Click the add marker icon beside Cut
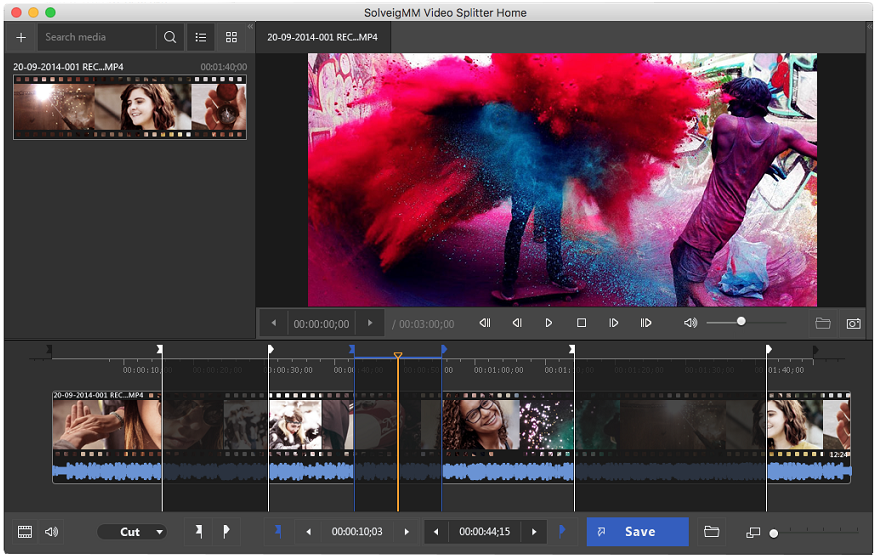The height and width of the screenshot is (560, 880). click(x=199, y=532)
